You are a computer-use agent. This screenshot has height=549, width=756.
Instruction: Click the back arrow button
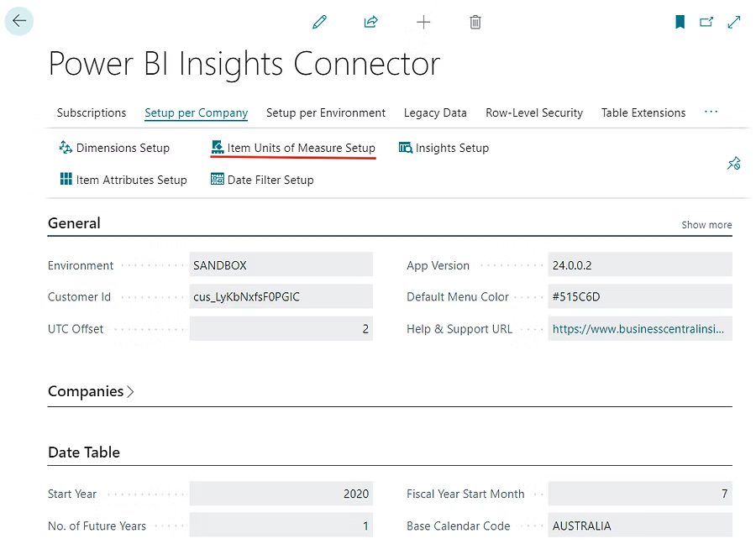click(x=19, y=22)
